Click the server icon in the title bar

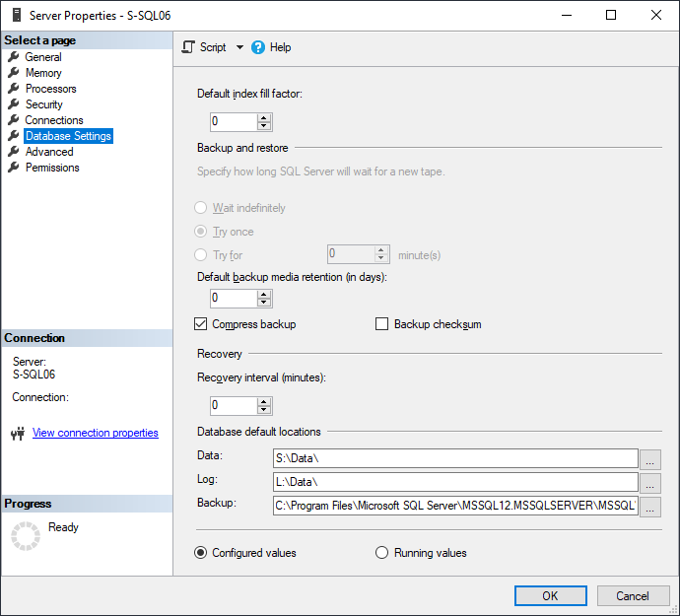(x=17, y=15)
